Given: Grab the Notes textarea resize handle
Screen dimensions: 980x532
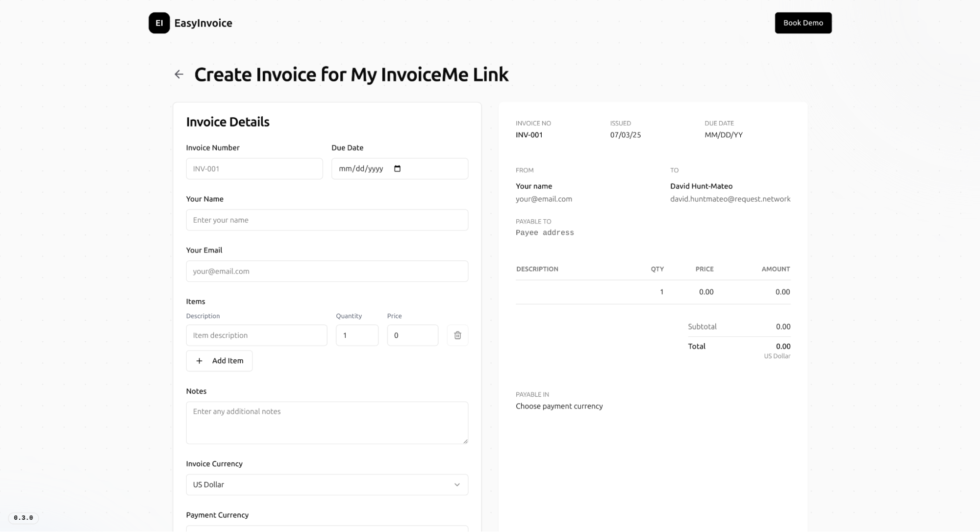Looking at the screenshot, I should [x=465, y=441].
